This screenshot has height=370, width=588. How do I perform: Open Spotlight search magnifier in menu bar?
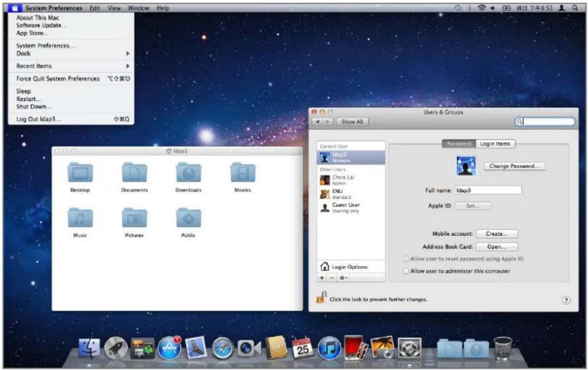[x=575, y=8]
